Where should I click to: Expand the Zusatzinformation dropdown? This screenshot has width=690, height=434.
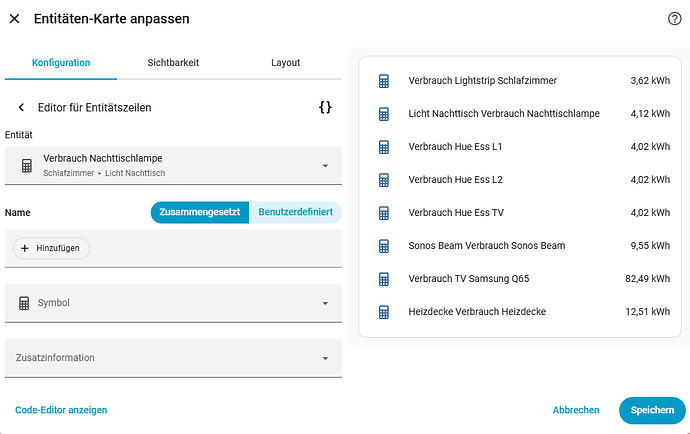click(x=325, y=358)
